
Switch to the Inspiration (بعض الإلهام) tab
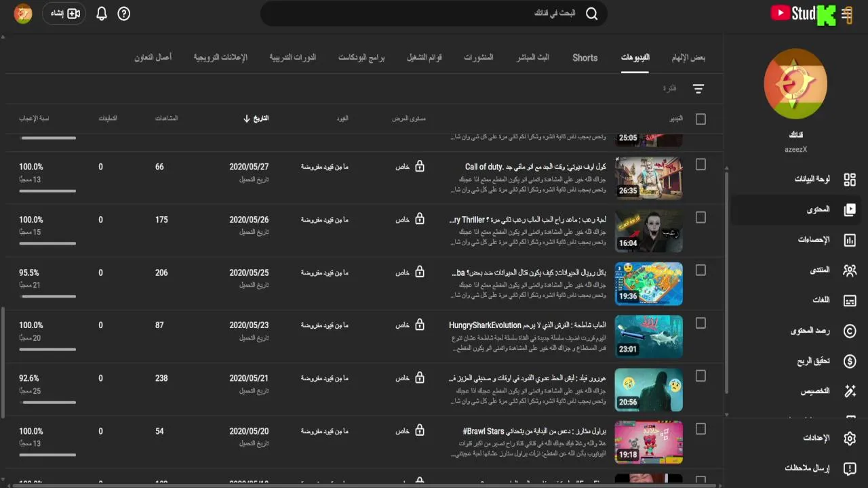click(688, 58)
